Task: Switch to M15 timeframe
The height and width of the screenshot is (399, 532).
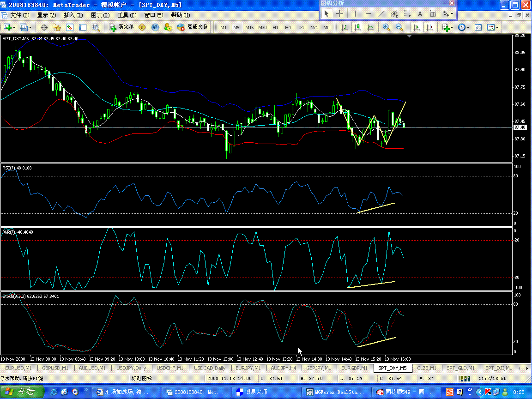Action: pos(249,28)
